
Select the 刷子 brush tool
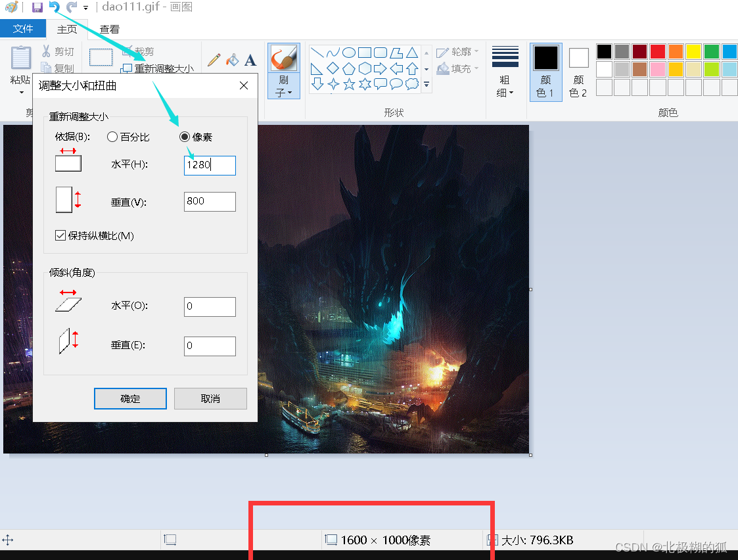click(284, 58)
